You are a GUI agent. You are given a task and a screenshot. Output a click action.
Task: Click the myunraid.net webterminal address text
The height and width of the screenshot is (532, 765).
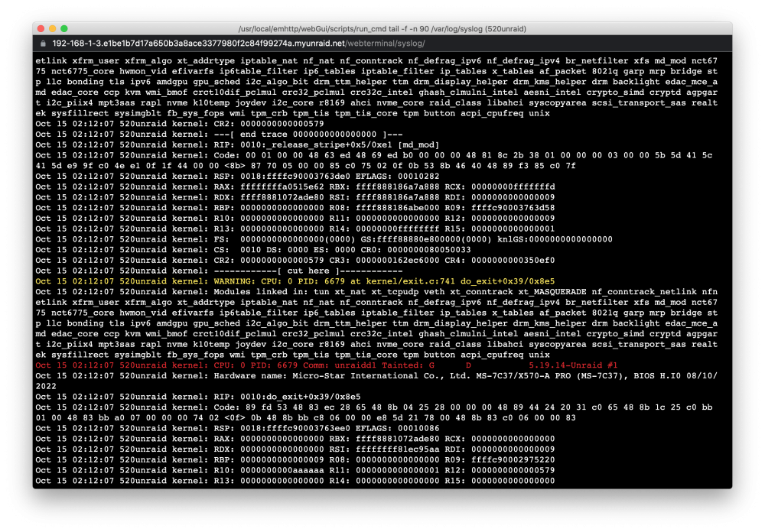point(239,44)
